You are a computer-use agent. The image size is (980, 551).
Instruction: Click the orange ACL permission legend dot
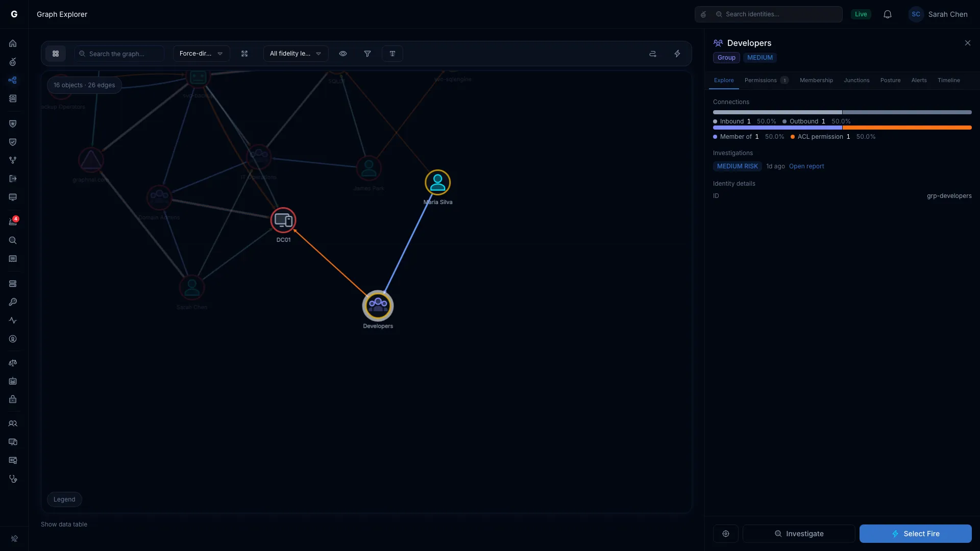(x=792, y=137)
